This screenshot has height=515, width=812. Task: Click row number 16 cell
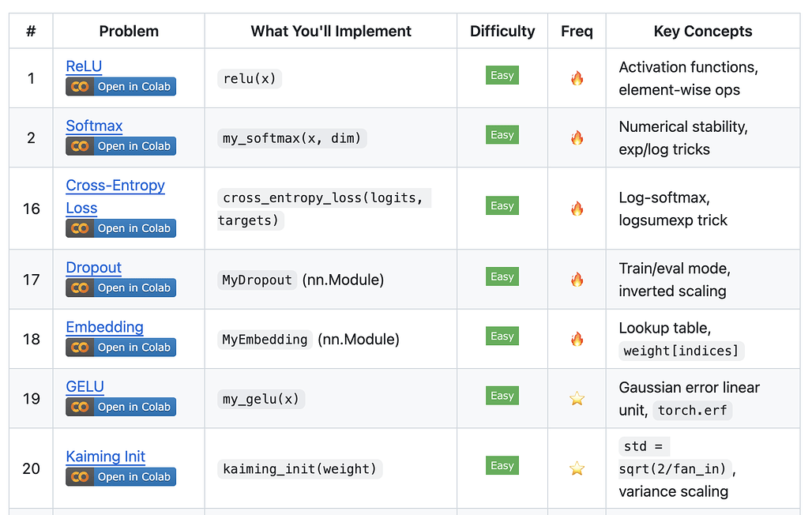click(x=31, y=209)
